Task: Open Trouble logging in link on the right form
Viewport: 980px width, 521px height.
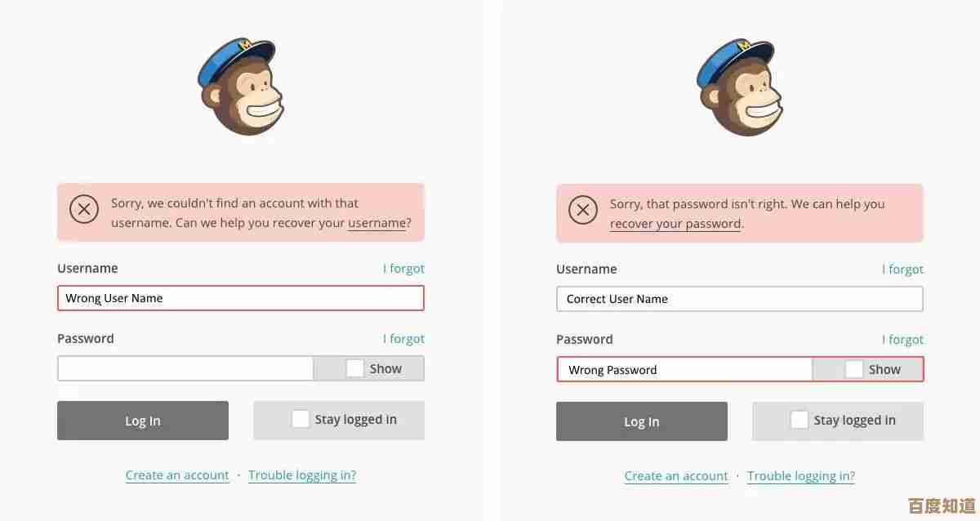Action: pos(801,476)
